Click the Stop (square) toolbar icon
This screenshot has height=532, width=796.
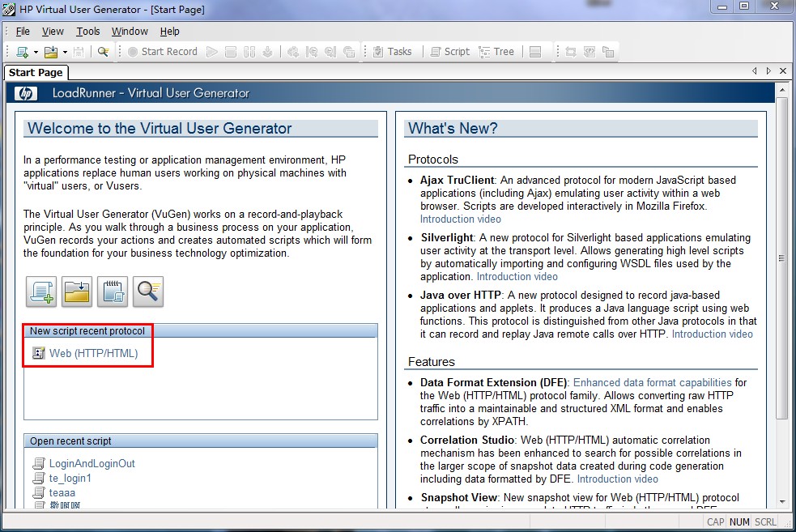(231, 52)
